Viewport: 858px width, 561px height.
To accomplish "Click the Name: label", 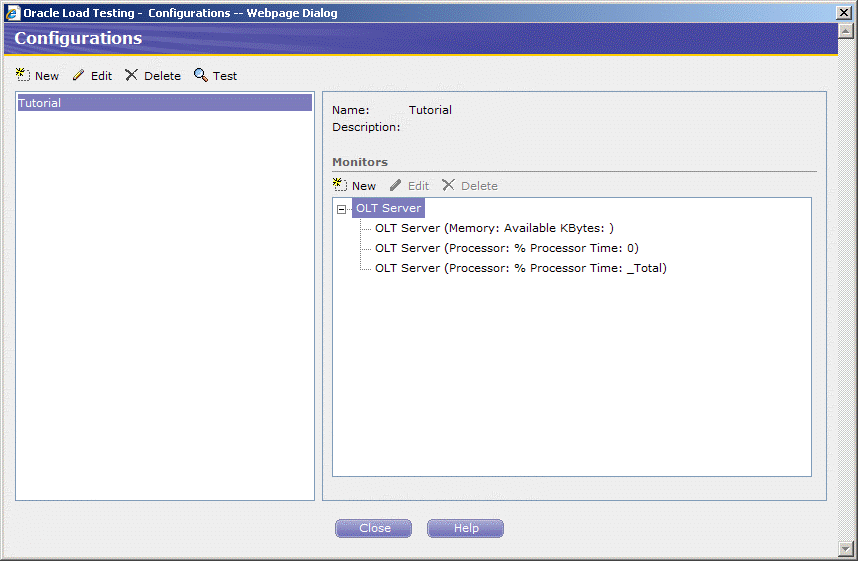I will pos(351,110).
